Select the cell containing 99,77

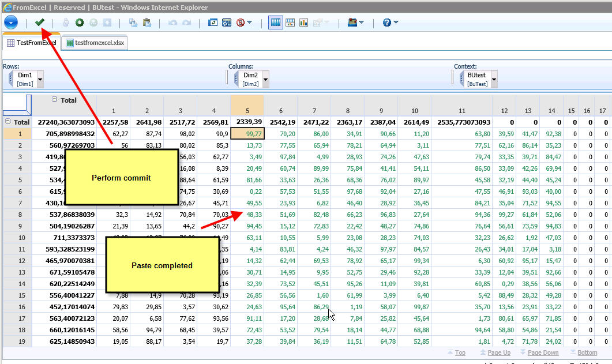(x=247, y=133)
